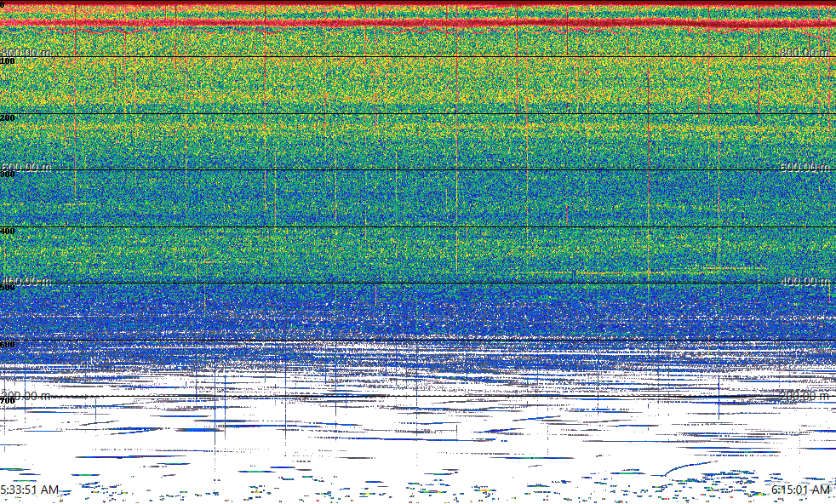Click the 5:33:51 AM start timestamp

(x=29, y=490)
